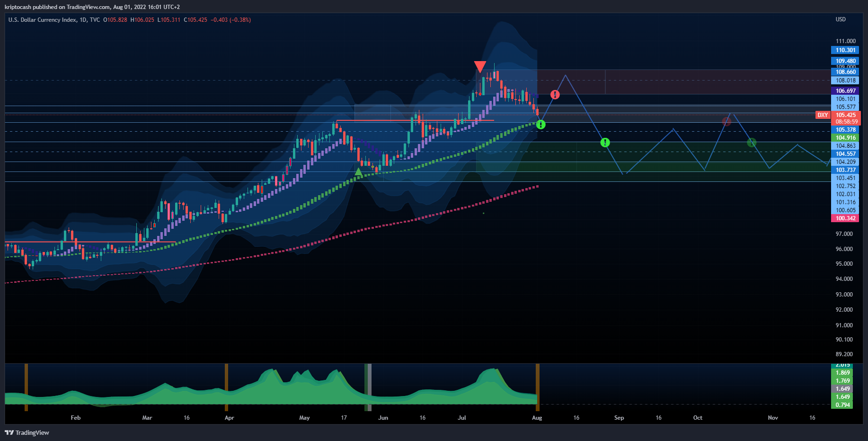Image resolution: width=868 pixels, height=441 pixels.
Task: Click the faded red circle marker in October
Action: point(726,121)
